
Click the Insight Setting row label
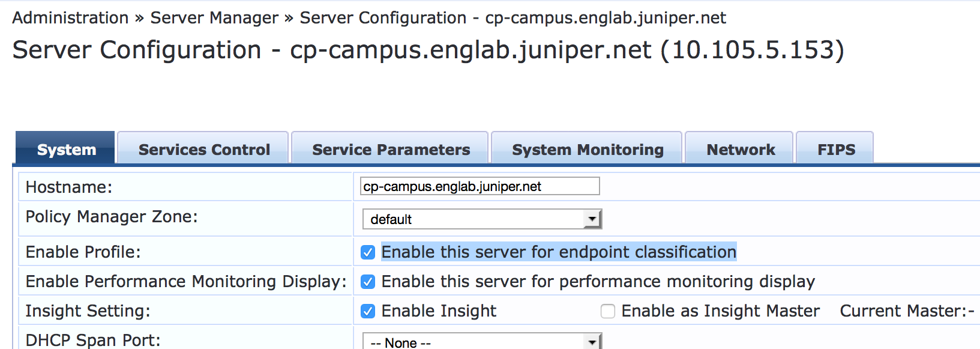click(x=88, y=311)
